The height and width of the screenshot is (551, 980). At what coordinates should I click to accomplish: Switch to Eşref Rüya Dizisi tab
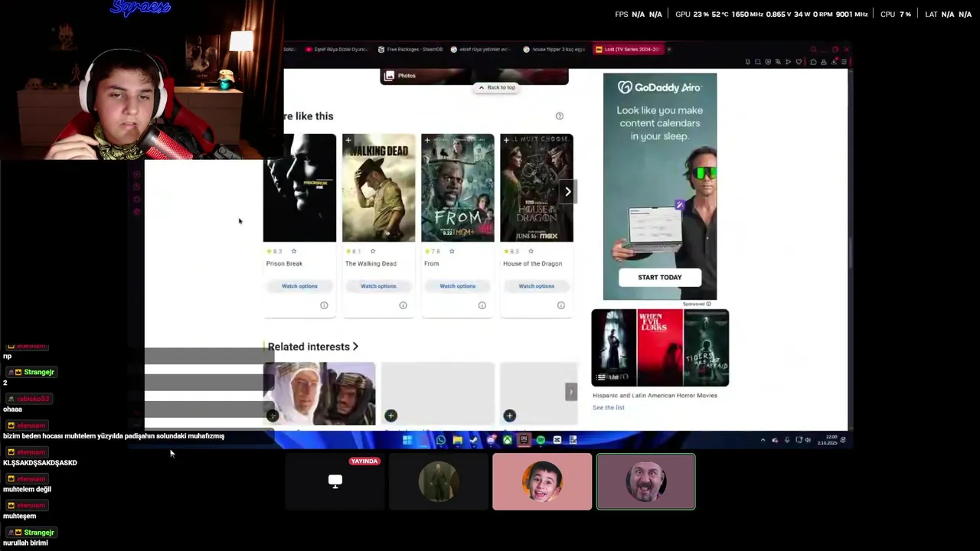pyautogui.click(x=337, y=49)
